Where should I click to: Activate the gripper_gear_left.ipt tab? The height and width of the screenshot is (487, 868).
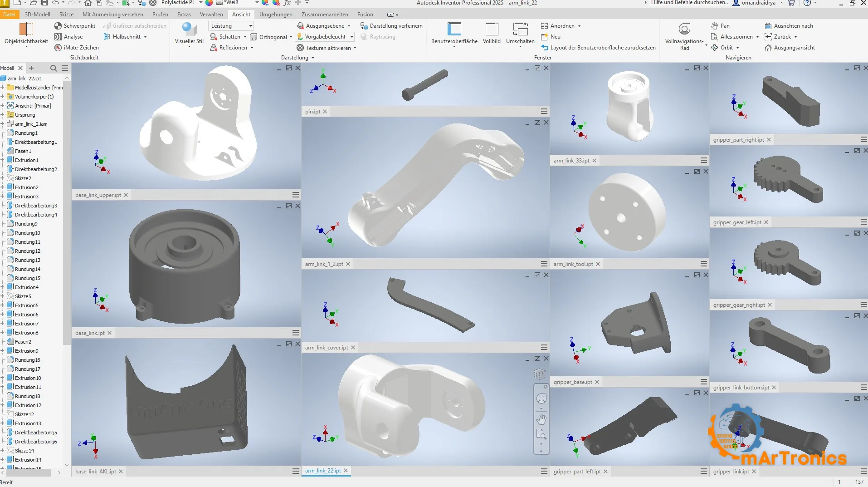pos(737,222)
